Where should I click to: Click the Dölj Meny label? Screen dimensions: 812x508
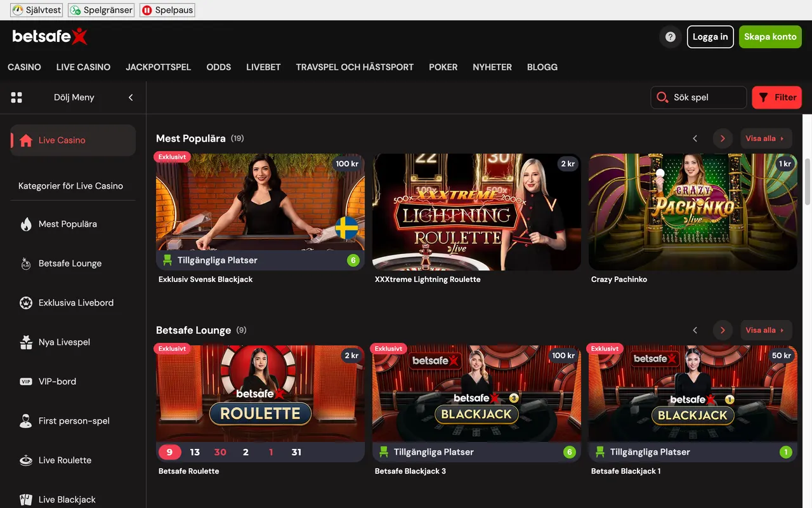coord(74,97)
